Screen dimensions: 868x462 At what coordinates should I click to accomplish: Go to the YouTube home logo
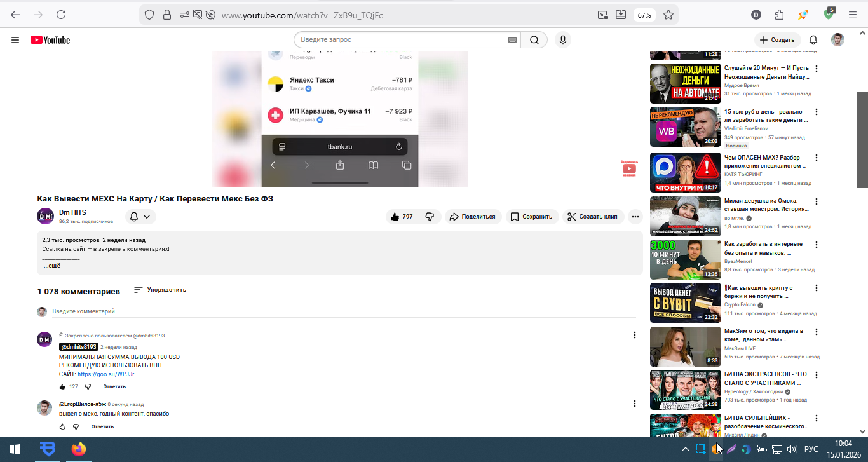pos(50,40)
